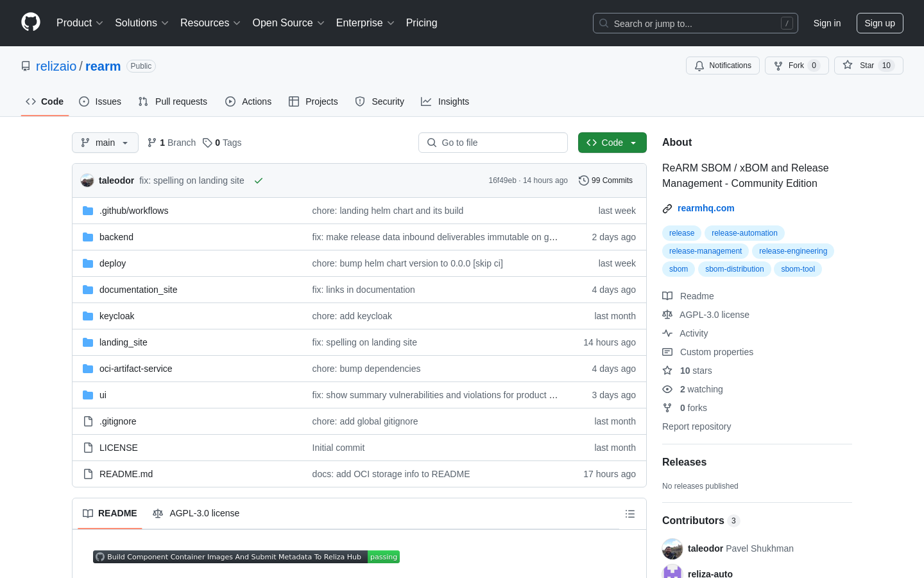The image size is (924, 578).
Task: Expand the green Code dropdown button
Action: [612, 143]
